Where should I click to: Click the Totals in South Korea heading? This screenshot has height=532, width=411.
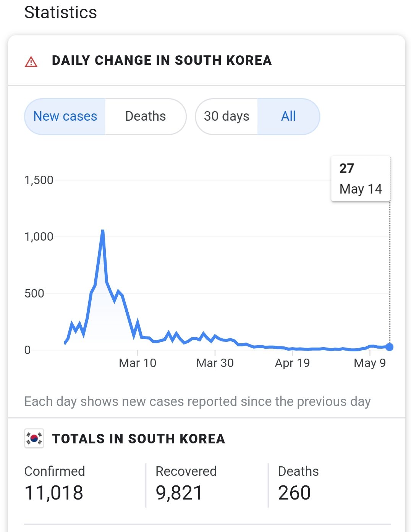coord(139,439)
